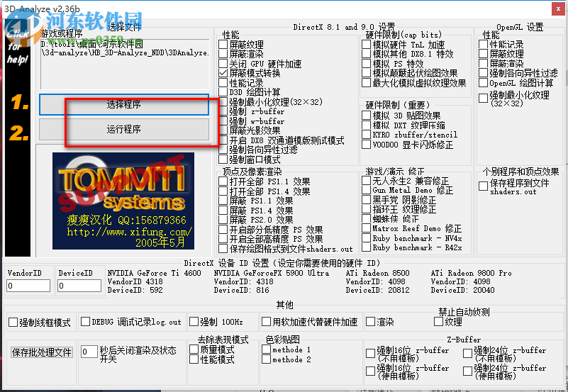This screenshot has height=392, width=568.
Task: Check 无人永生2 兼容修正
Action: [x=366, y=180]
